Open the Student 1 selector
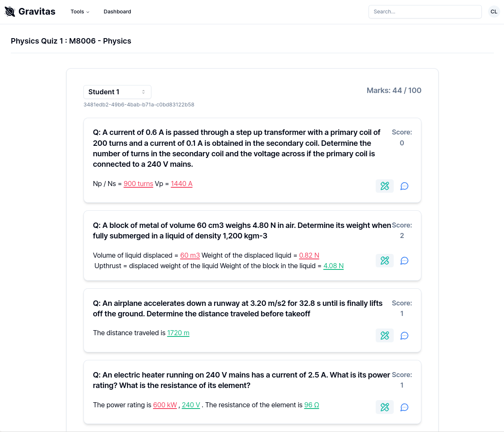The width and height of the screenshot is (504, 432). [x=117, y=92]
